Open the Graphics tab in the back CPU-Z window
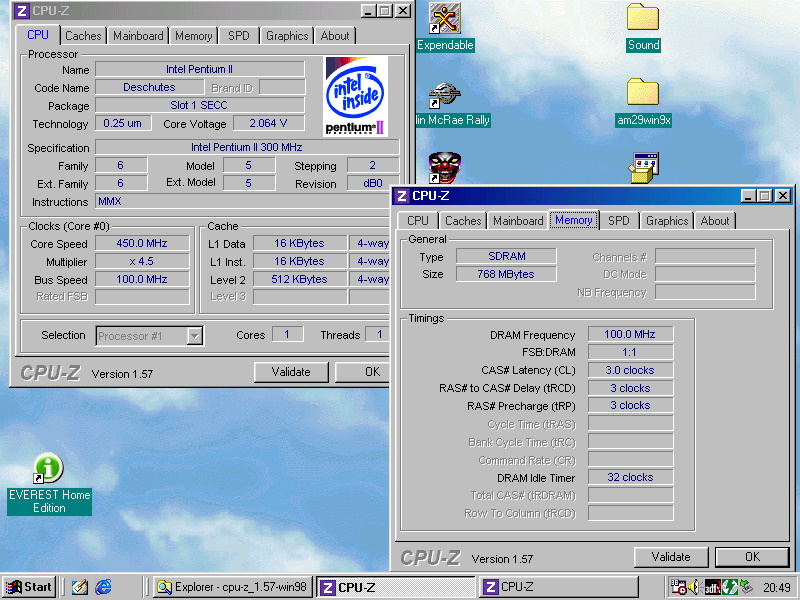Screen dimensions: 800x600 287,36
